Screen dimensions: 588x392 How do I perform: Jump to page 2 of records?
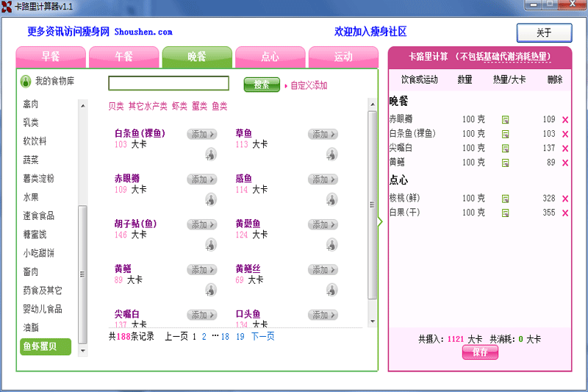click(x=204, y=337)
